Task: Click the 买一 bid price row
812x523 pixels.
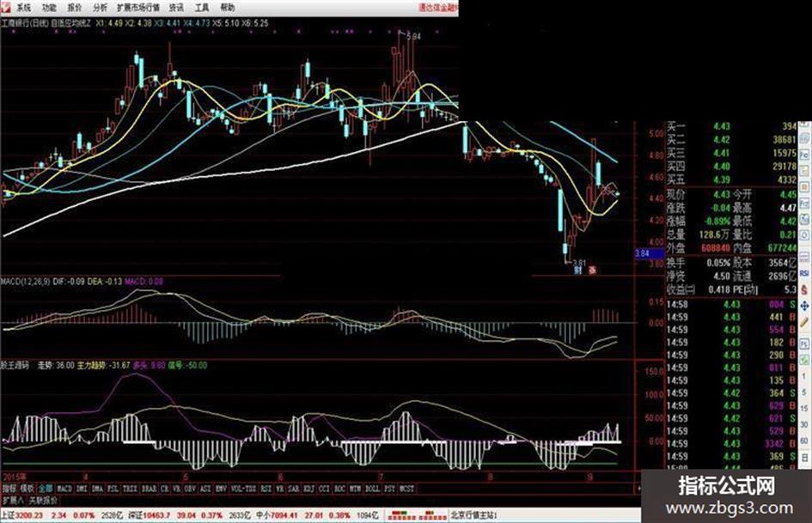Action: 732,126
